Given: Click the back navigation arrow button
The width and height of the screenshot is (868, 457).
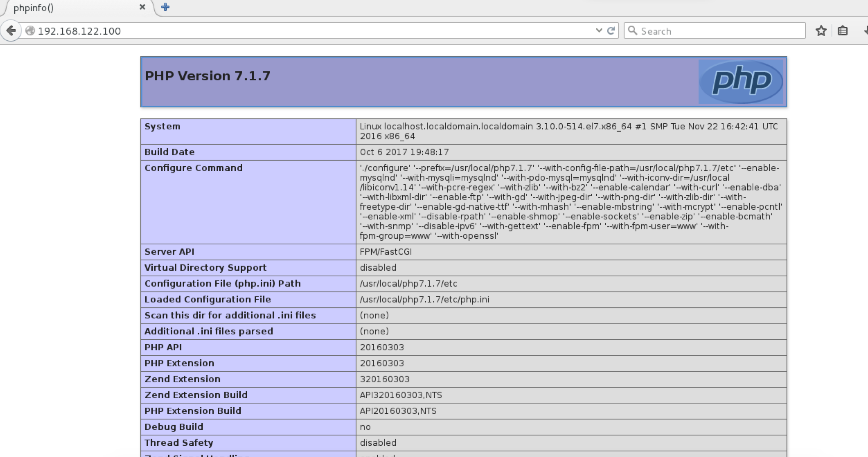Looking at the screenshot, I should 11,31.
